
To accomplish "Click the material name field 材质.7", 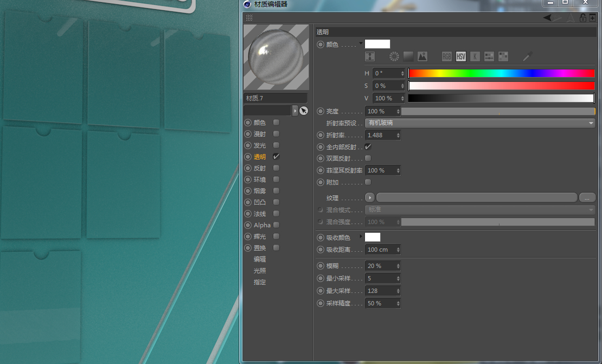I will pos(276,98).
